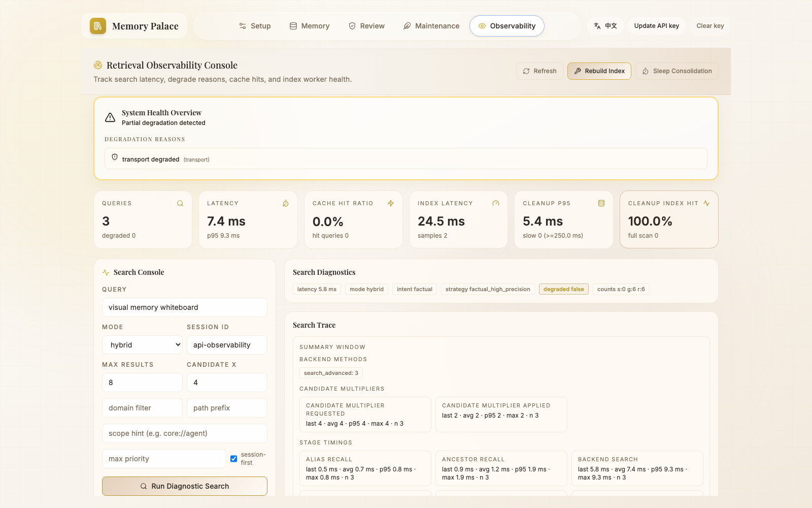Click the Retrieval Observability Console target icon

tap(98, 65)
